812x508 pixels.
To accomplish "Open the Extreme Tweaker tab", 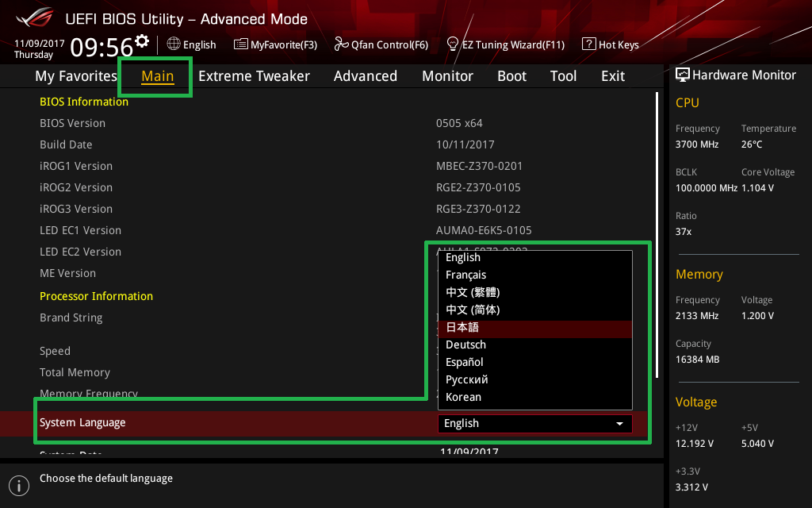I will [x=254, y=76].
